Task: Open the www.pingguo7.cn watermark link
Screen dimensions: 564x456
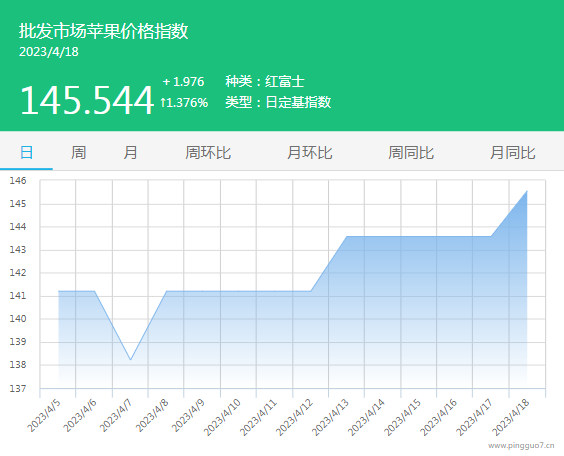Action: [x=521, y=446]
